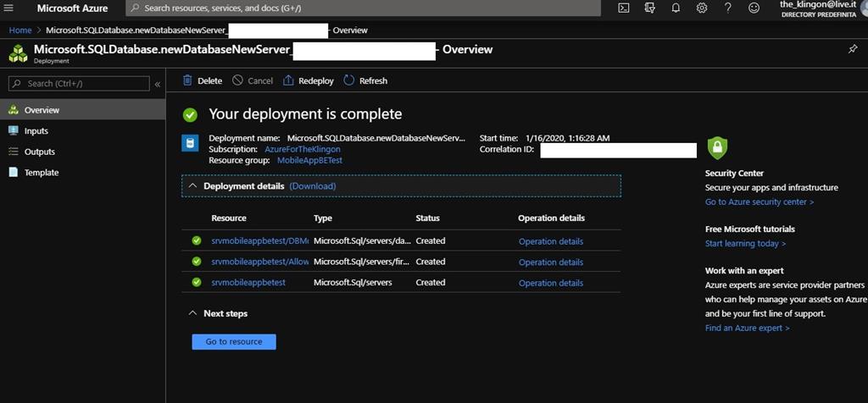The image size is (868, 403).
Task: Click status check for Microsoft.Sql/servers row
Action: [197, 282]
